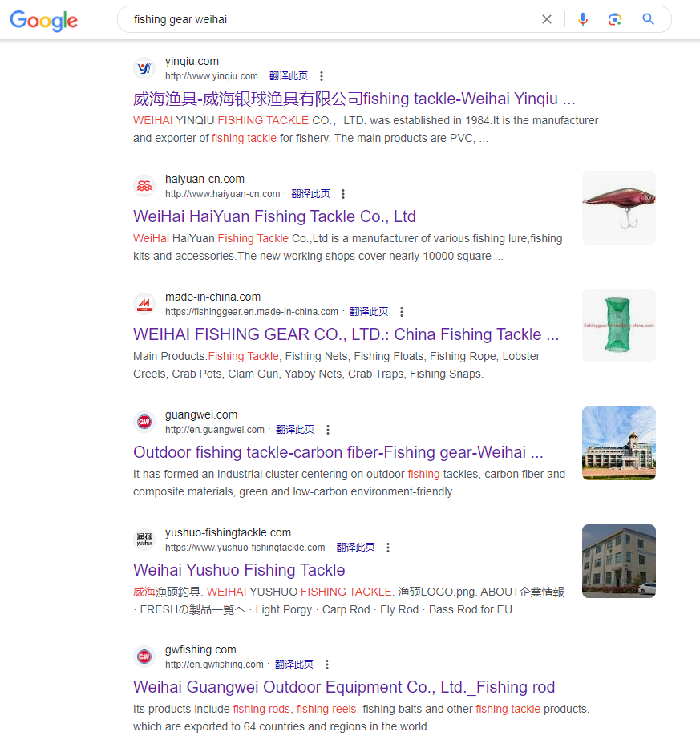
Task: Click the http://en.gwfishing.com URL text
Action: (214, 665)
